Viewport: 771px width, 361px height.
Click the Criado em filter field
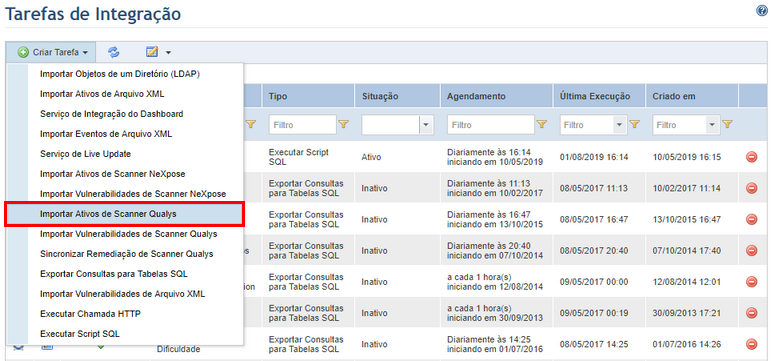coord(680,125)
